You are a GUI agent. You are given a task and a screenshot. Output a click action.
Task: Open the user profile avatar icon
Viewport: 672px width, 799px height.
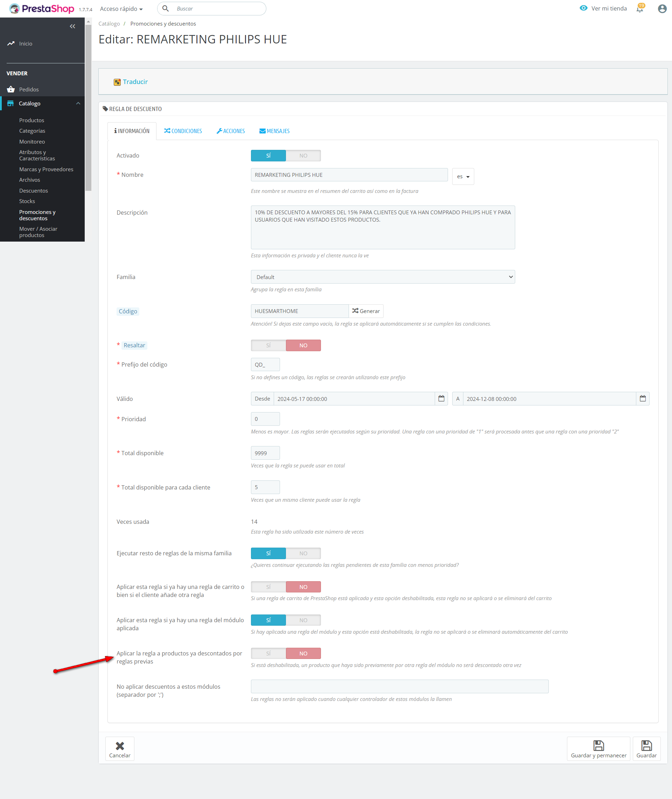coord(662,9)
